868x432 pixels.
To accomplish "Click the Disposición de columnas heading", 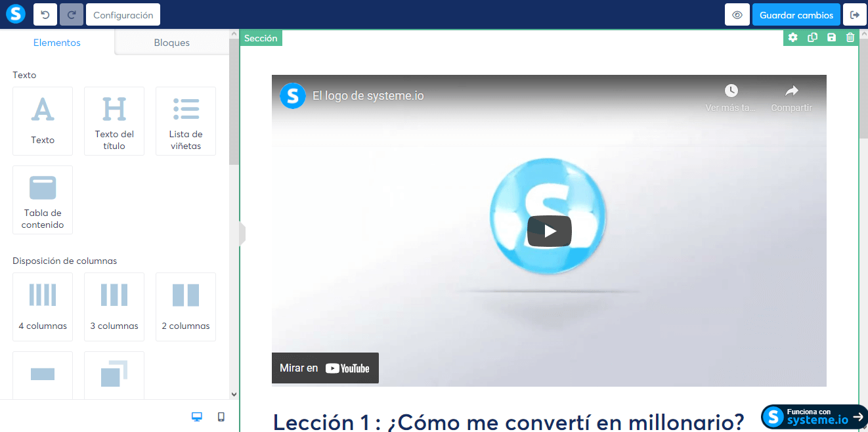I will 64,261.
